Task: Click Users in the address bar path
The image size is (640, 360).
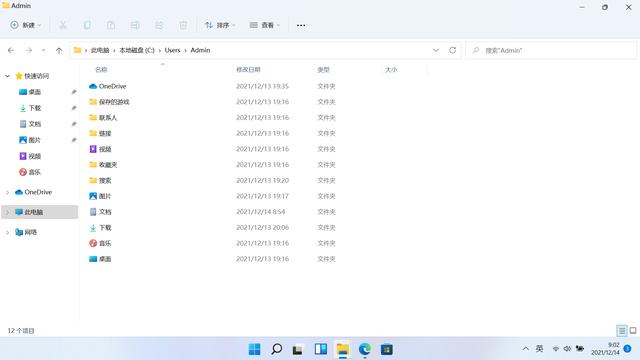Action: [x=172, y=50]
